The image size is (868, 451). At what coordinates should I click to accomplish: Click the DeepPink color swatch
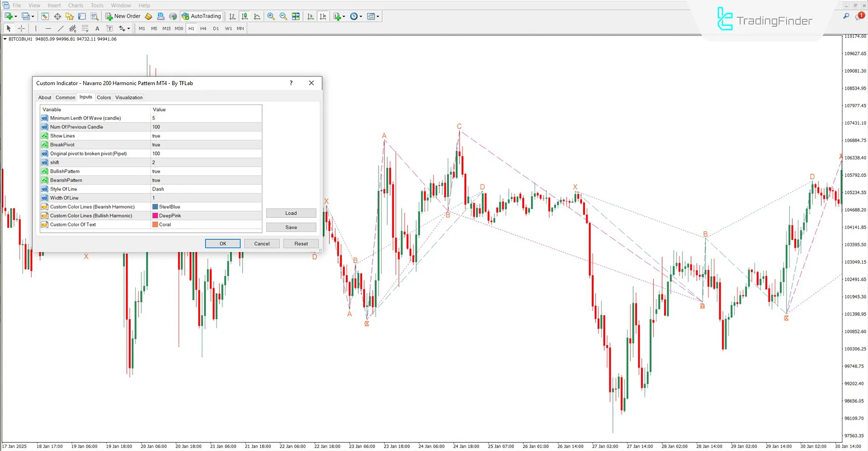coord(155,216)
